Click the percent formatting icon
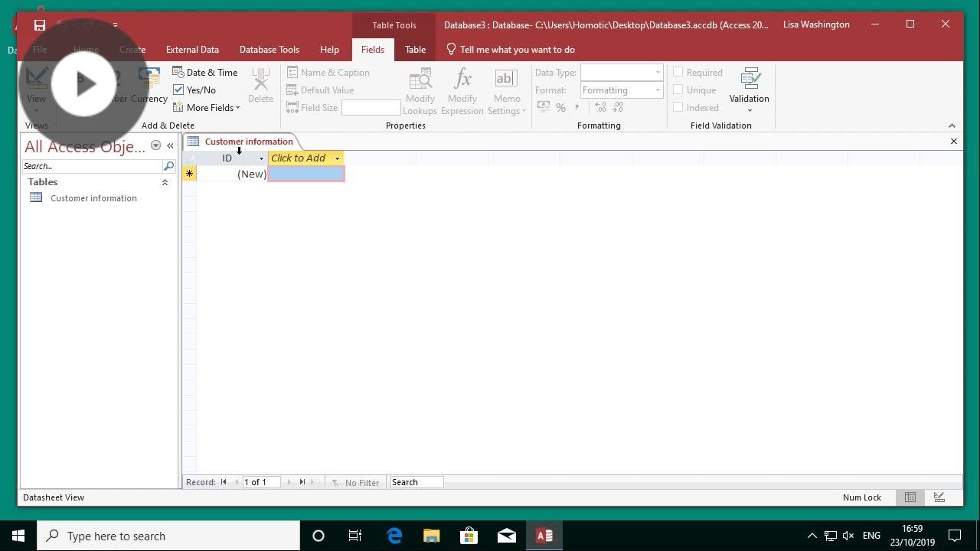 pos(560,107)
